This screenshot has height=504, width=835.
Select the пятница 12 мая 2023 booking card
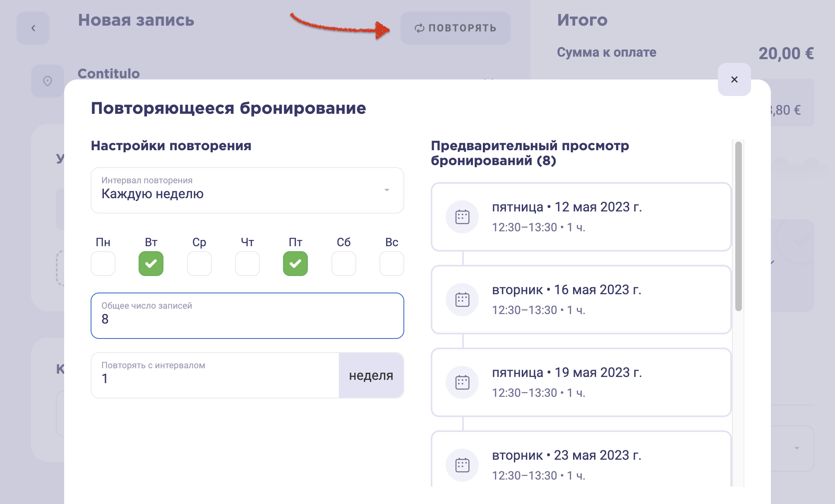click(x=581, y=217)
